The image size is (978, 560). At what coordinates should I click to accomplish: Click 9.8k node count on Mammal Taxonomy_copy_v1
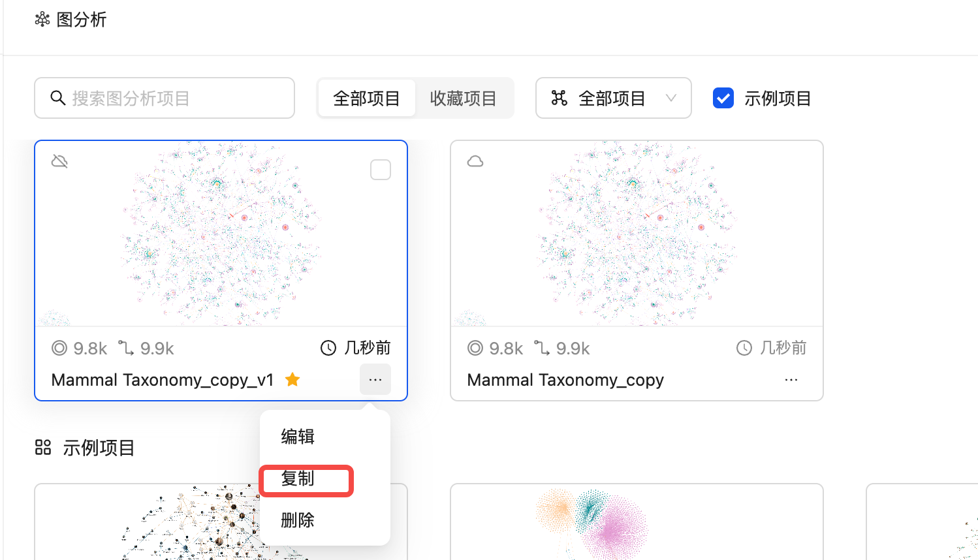pos(90,349)
